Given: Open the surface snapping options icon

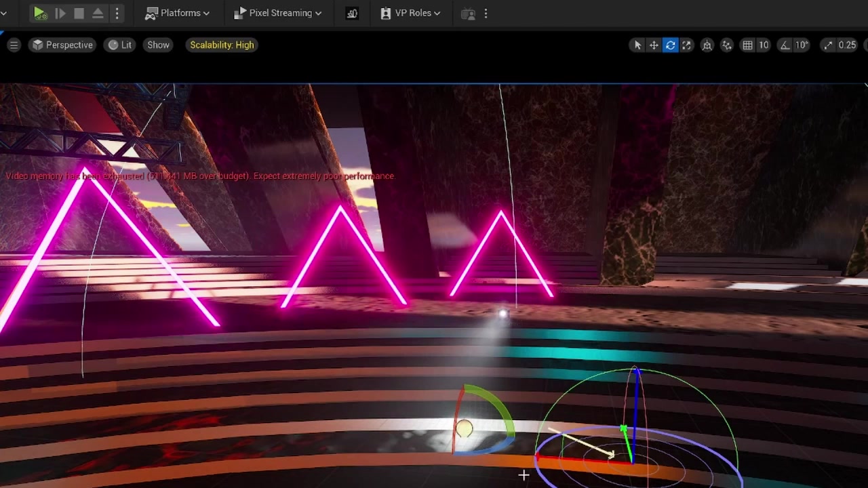Looking at the screenshot, I should pos(727,45).
